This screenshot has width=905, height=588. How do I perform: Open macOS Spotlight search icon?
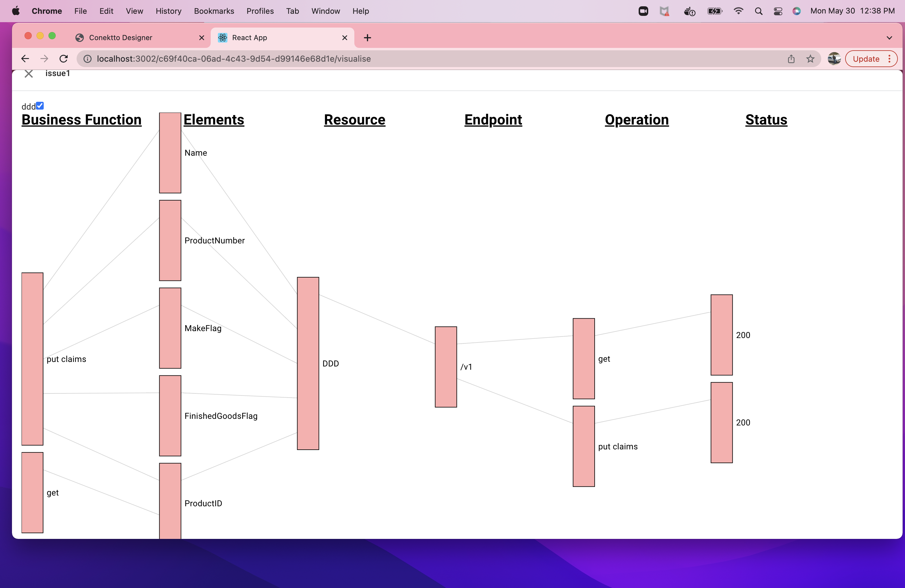coord(758,11)
